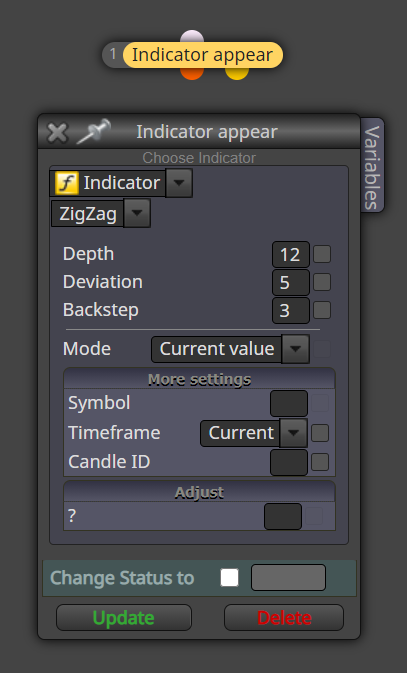Toggle the checkbox next to Timeframe
Viewport: 407px width, 673px height.
(320, 433)
